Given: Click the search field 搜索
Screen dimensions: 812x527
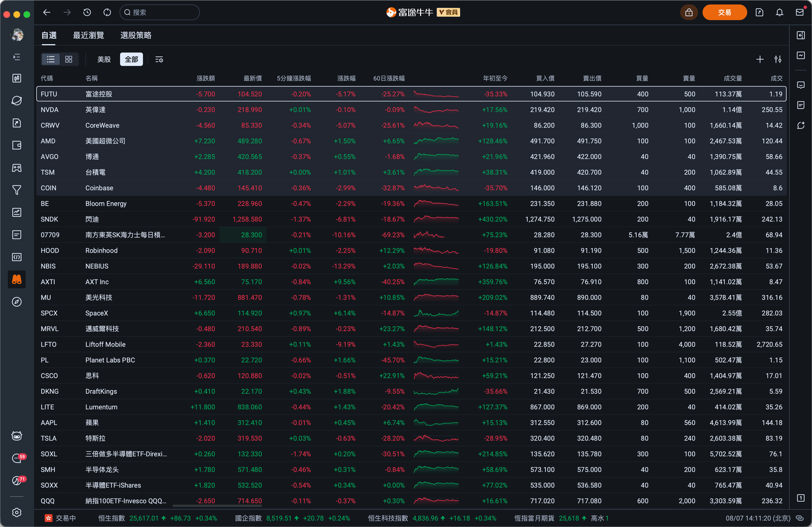Looking at the screenshot, I should click(160, 12).
